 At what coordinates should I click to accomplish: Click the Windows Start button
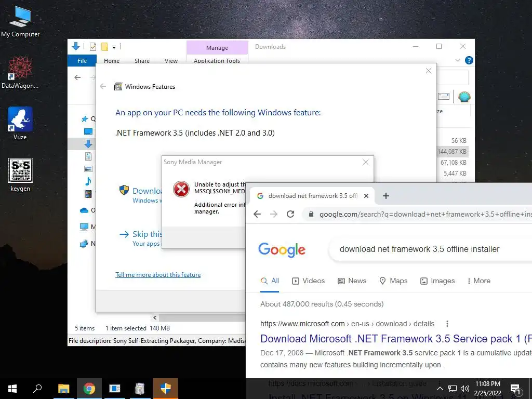(x=12, y=389)
